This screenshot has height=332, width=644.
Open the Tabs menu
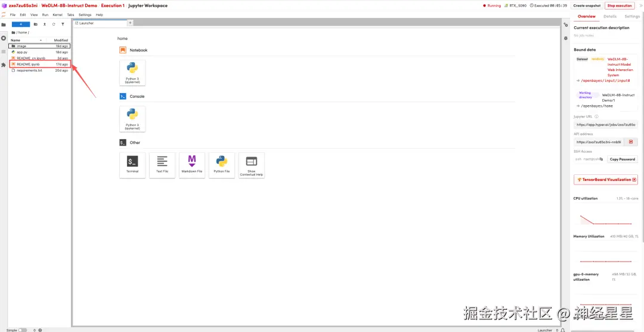70,15
